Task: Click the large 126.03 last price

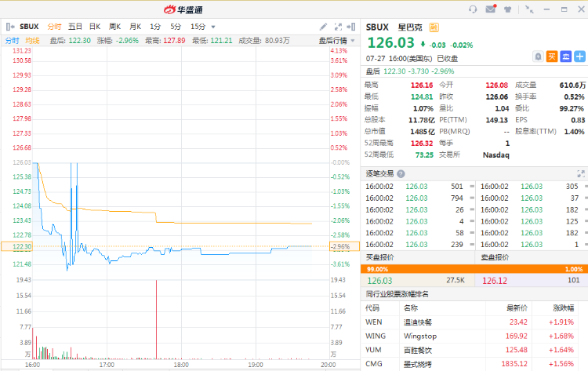Action: 390,43
